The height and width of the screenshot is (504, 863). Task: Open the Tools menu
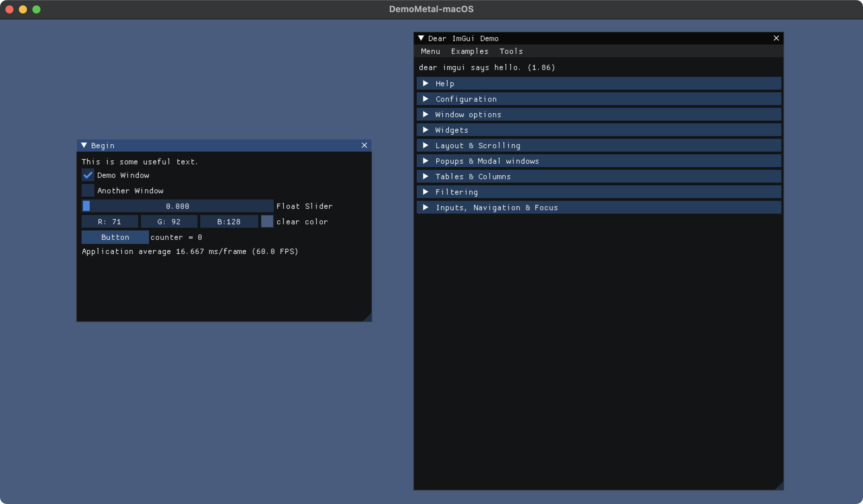click(511, 51)
